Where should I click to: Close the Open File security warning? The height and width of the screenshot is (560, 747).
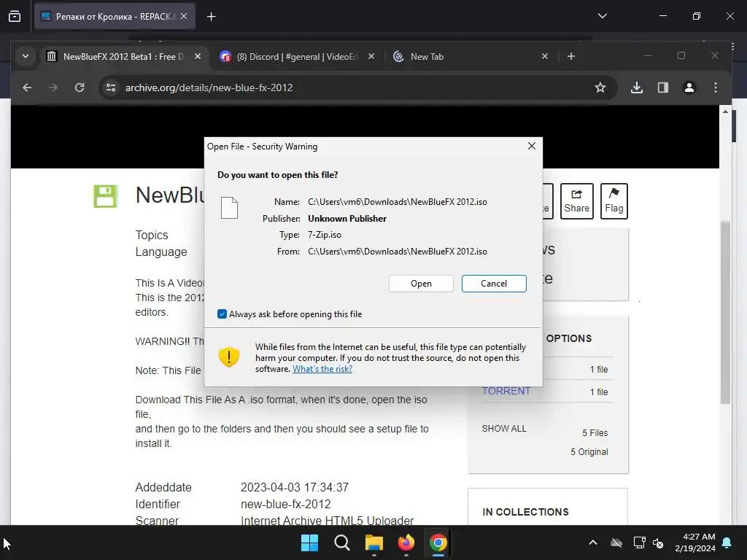[532, 146]
